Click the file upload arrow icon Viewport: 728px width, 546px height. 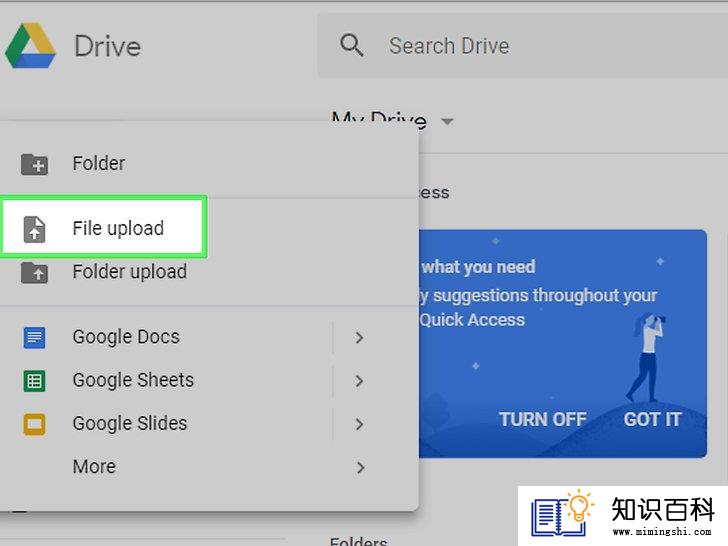34,229
